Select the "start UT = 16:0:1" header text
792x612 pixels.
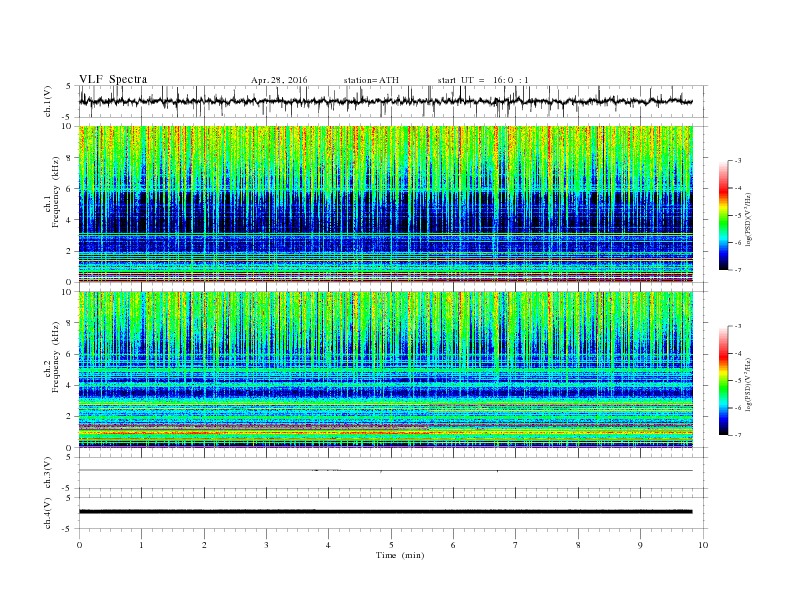[483, 80]
